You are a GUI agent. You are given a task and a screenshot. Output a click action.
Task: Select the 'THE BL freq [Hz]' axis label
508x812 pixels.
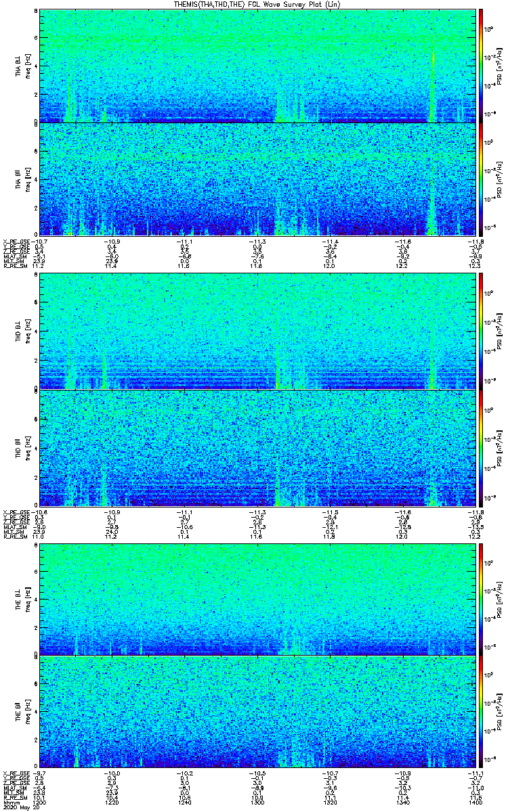point(23,599)
